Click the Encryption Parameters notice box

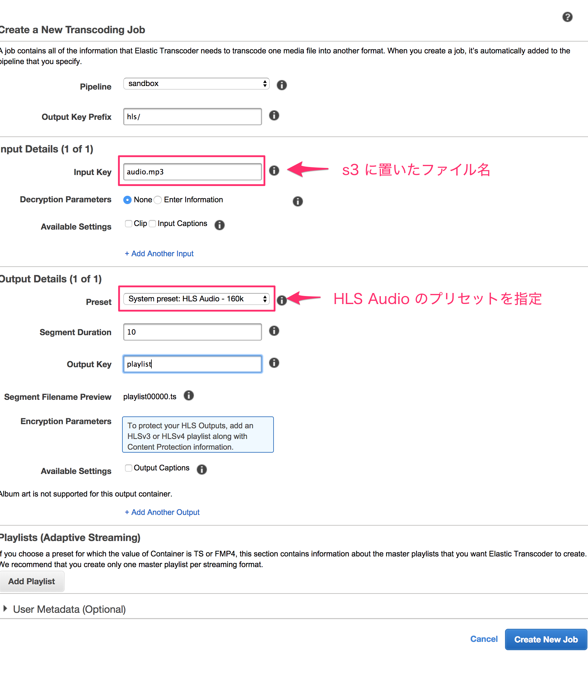pos(198,435)
